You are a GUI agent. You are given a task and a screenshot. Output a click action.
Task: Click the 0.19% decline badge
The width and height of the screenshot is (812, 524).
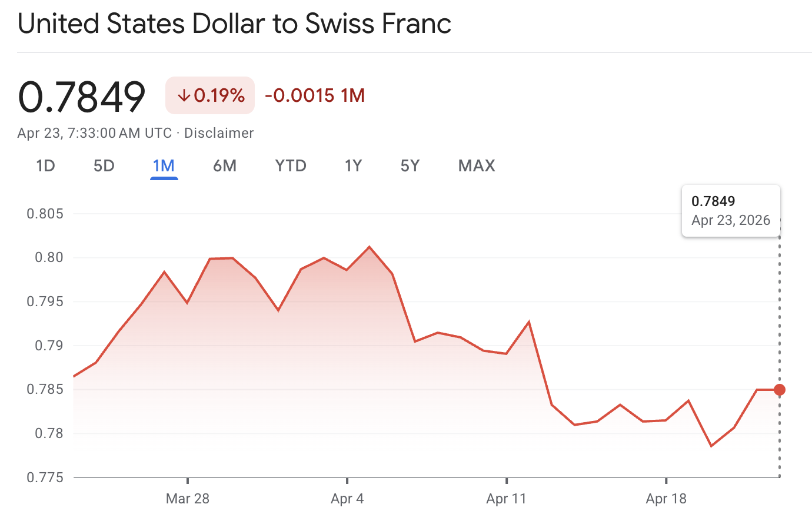coord(209,94)
